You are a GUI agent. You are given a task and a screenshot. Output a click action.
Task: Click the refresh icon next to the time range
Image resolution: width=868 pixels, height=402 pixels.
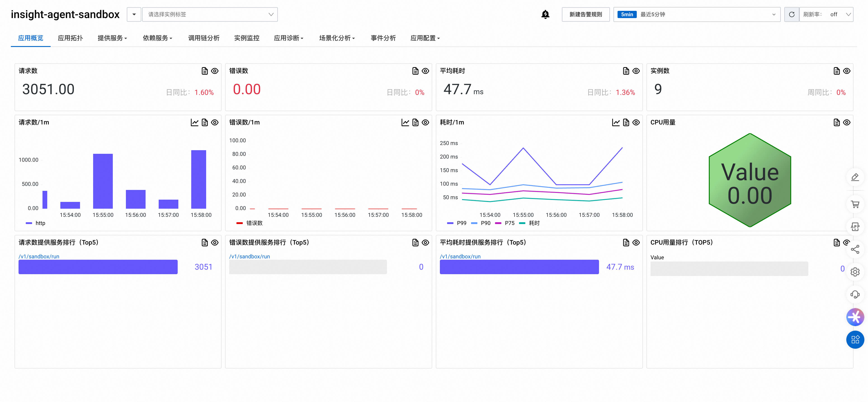792,14
